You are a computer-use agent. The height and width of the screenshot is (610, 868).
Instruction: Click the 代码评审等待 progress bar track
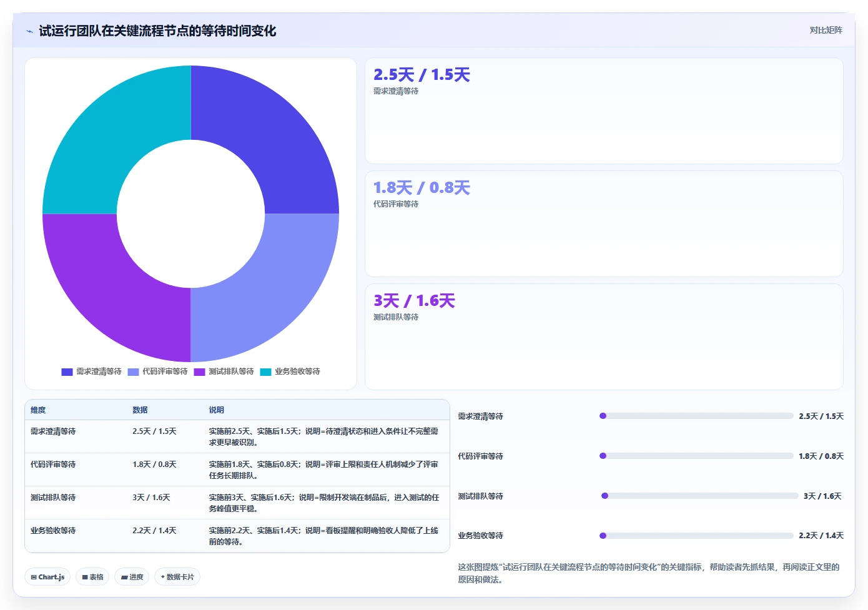tap(696, 456)
